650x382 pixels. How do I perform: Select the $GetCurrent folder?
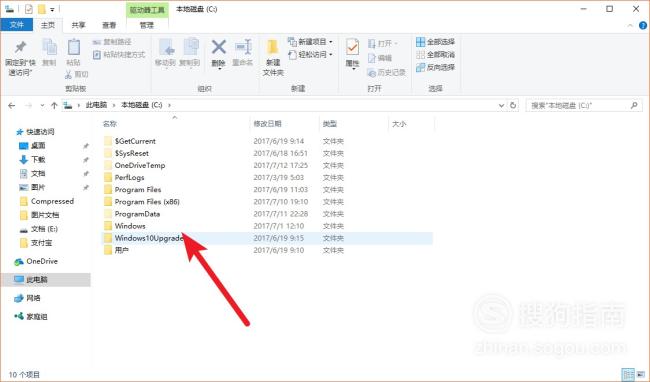(x=135, y=141)
